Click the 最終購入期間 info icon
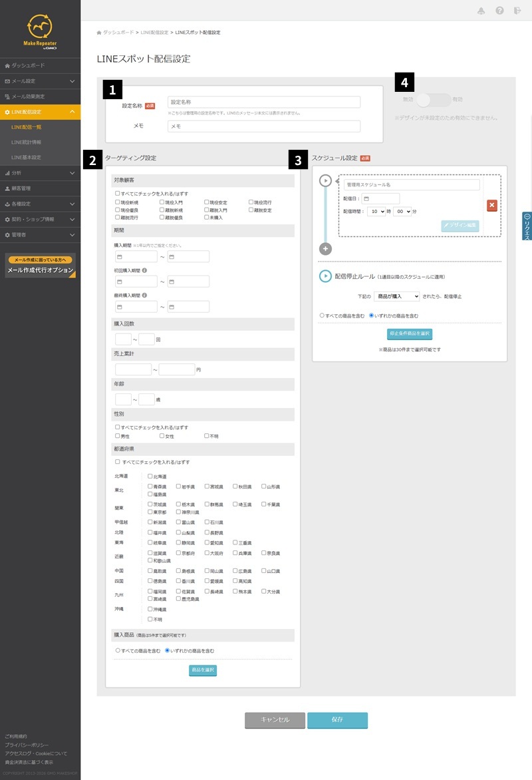Screen dimensions: 532x780 145,295
